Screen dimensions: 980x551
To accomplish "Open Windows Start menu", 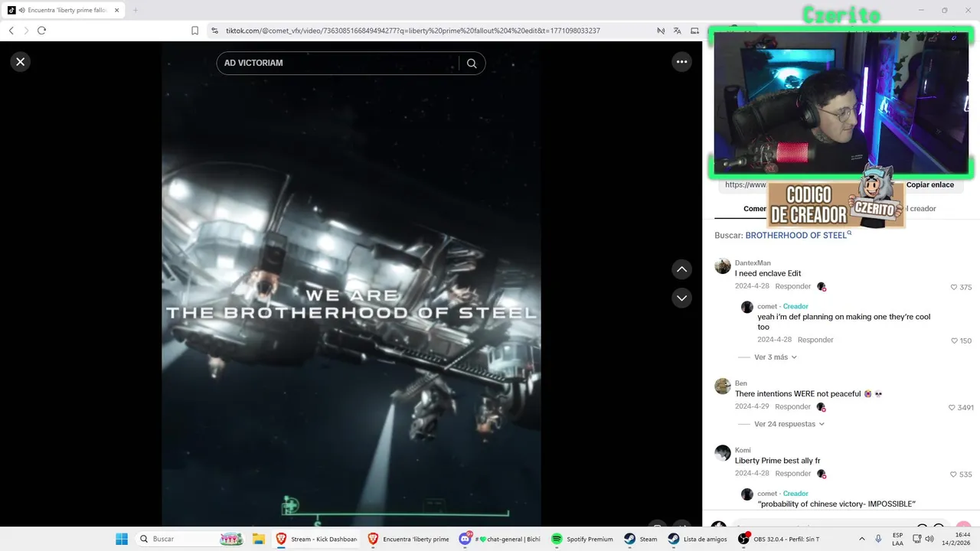I will pos(121,539).
